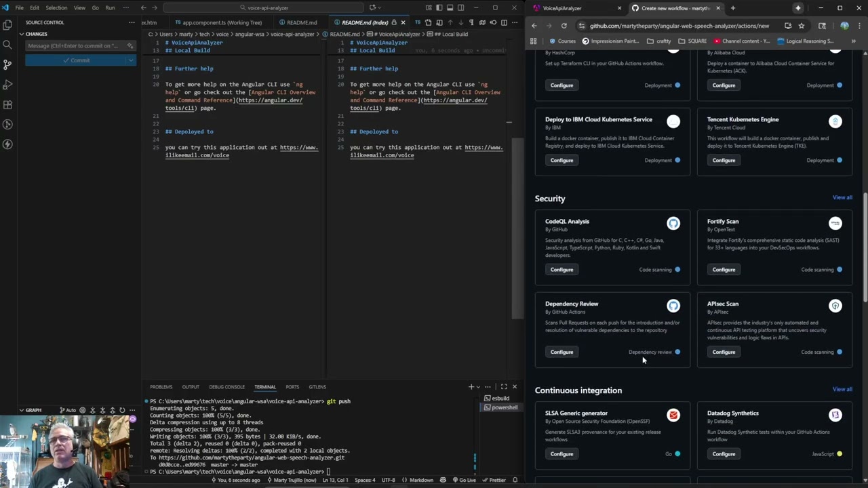Switch to the GITLENS panel tab
The width and height of the screenshot is (868, 488).
(317, 386)
